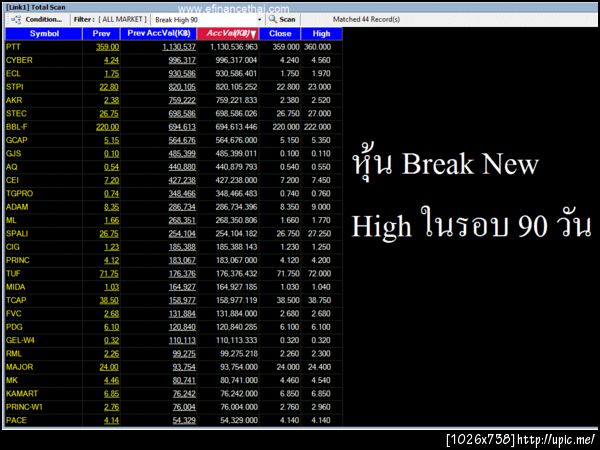Select the PACE symbol
This screenshot has width=600, height=450.
16,421
